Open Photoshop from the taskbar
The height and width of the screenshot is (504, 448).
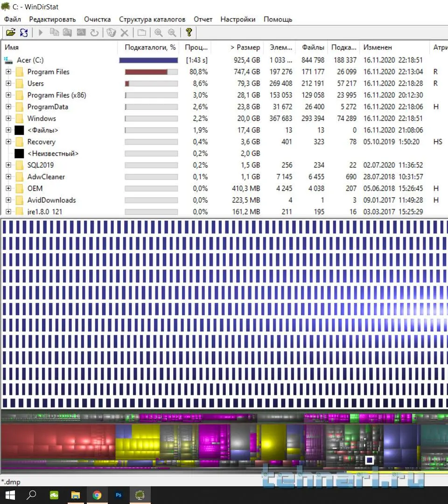click(119, 495)
